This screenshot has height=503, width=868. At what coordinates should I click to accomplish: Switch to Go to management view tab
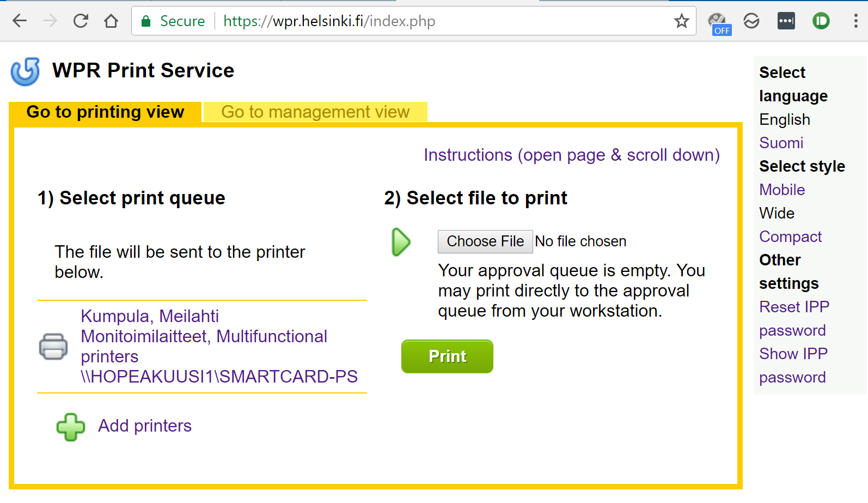(315, 112)
